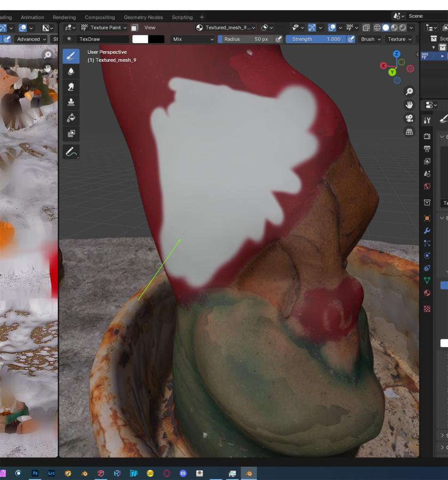The width and height of the screenshot is (448, 480).
Task: Open the Texture Paint mode dropdown
Action: tap(104, 28)
